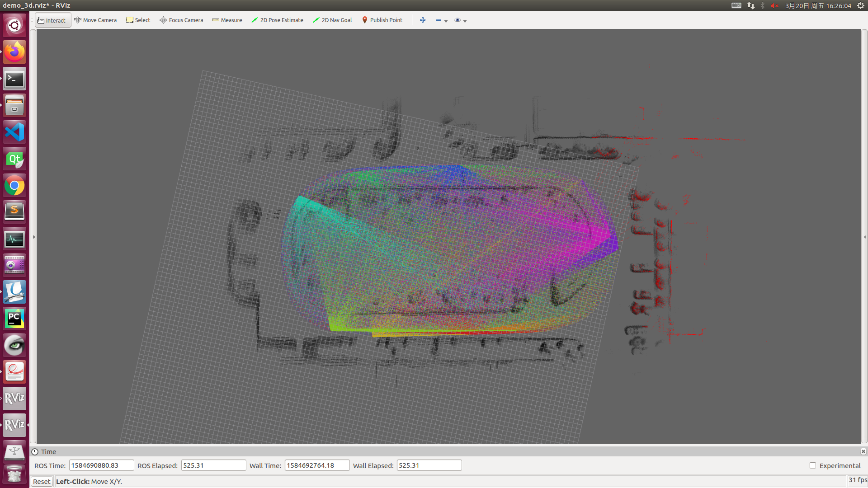The width and height of the screenshot is (868, 488).
Task: Close the Time panel
Action: [863, 451]
